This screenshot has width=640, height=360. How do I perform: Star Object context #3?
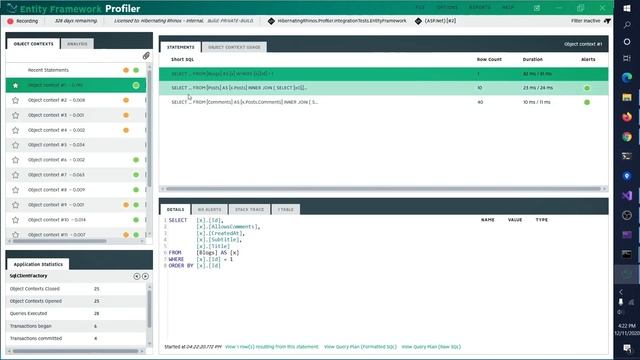tap(16, 116)
